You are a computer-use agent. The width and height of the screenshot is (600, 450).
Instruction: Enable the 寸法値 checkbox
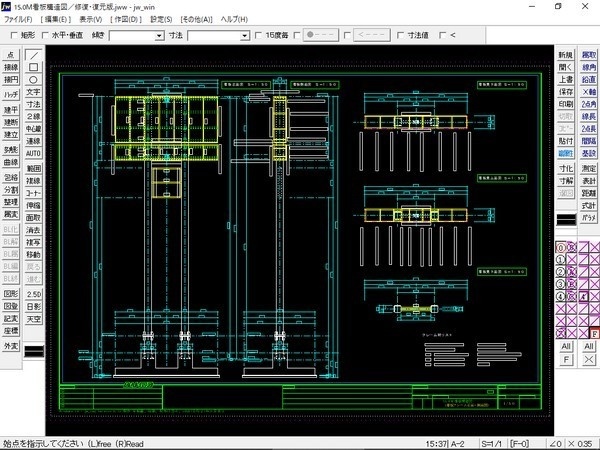[400, 35]
